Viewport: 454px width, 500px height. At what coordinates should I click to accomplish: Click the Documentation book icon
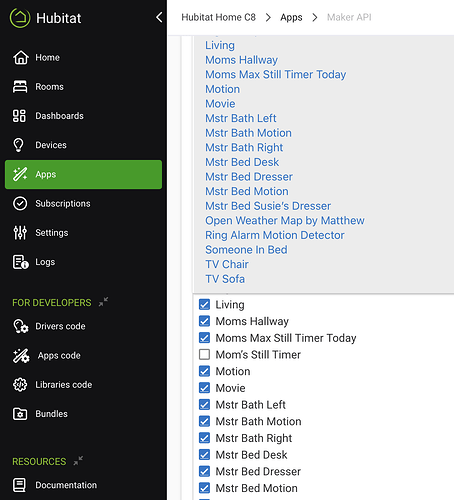point(19,485)
